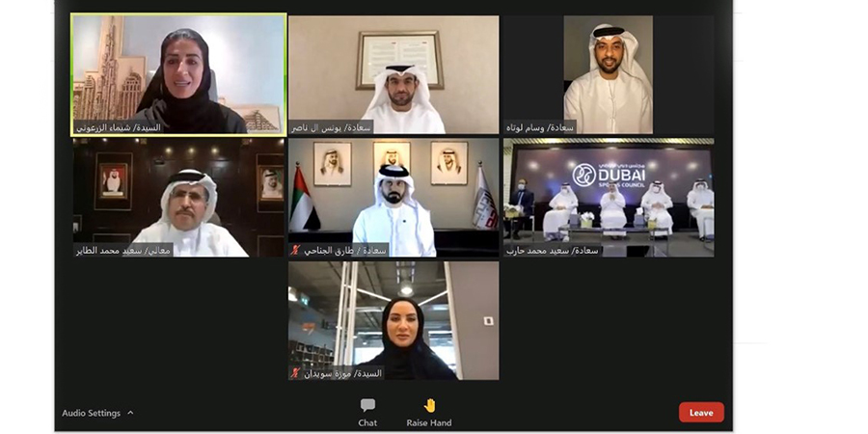Viewport: 868px width, 434px height.
Task: Select video tile of وسام لوتاه
Action: [609, 74]
